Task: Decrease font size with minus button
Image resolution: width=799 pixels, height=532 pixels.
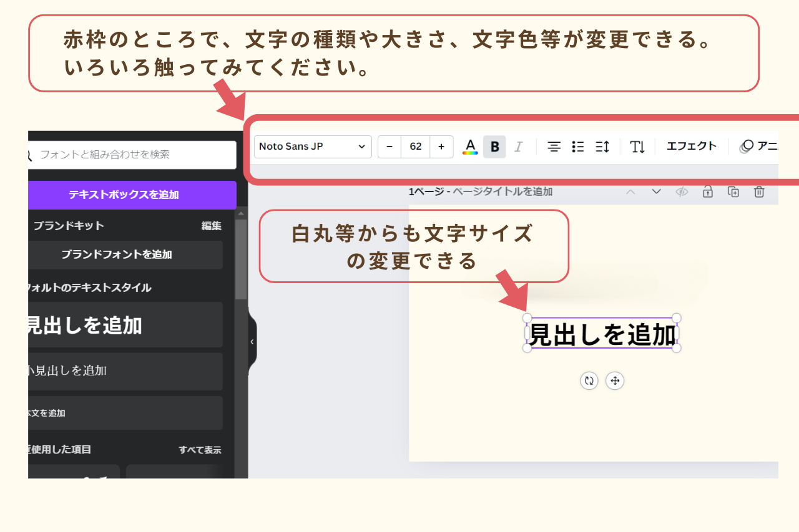Action: [390, 147]
